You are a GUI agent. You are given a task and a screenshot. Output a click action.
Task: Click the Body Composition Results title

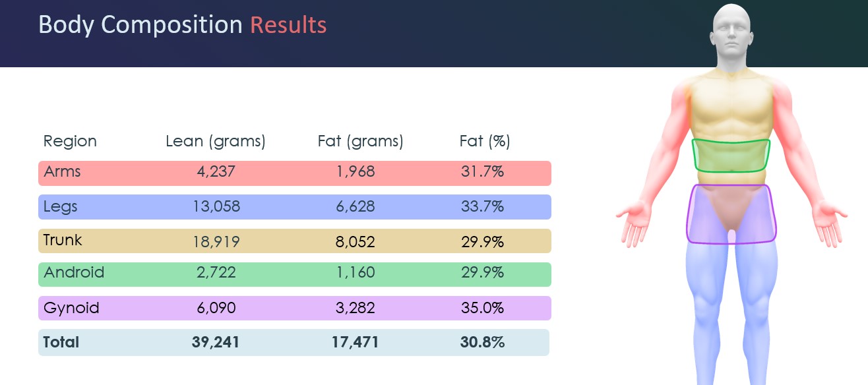point(182,25)
